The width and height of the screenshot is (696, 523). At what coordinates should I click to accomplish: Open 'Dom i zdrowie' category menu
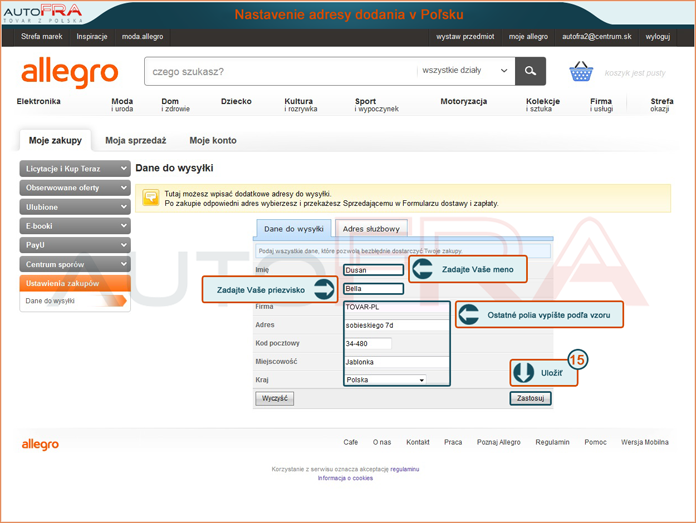point(175,104)
